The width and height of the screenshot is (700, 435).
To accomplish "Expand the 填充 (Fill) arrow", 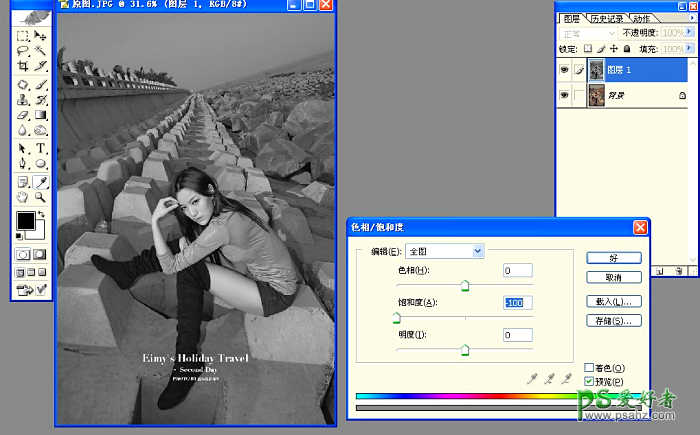I will pos(690,48).
